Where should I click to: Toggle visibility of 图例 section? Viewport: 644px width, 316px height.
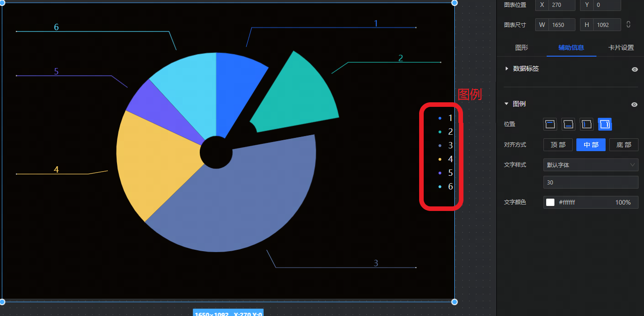(634, 104)
